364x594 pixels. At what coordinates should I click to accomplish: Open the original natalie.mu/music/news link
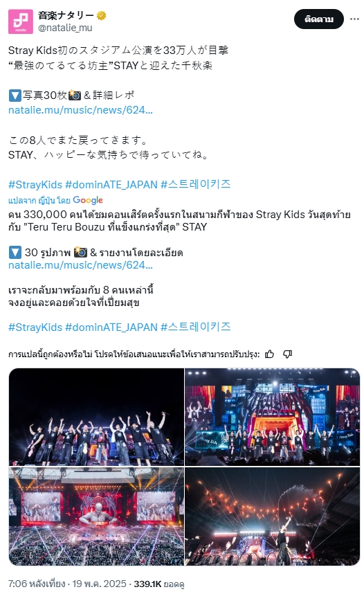coord(80,110)
